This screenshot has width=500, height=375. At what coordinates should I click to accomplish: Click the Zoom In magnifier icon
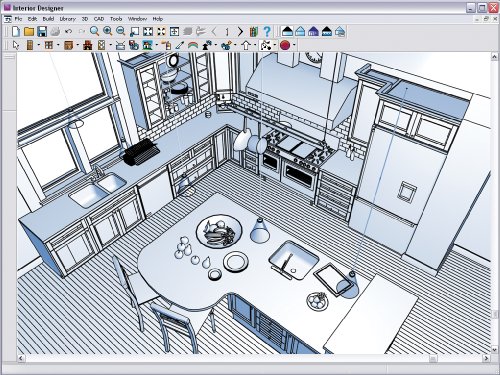(x=108, y=31)
